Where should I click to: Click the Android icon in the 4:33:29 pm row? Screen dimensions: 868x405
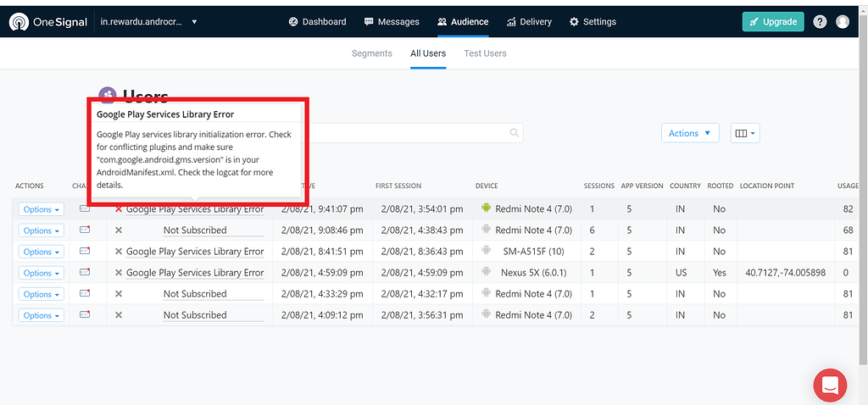(486, 292)
